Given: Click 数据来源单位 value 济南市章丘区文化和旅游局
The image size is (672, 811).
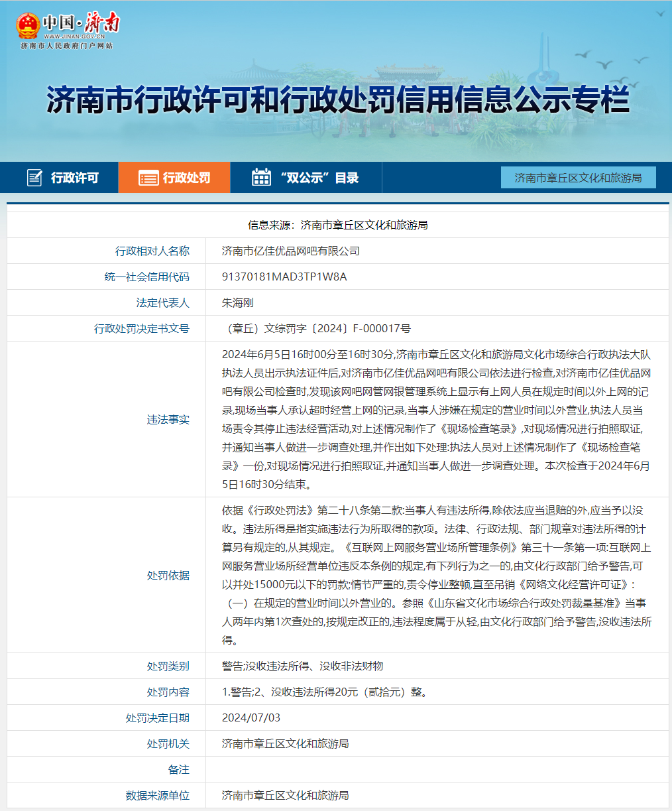Looking at the screenshot, I should click(x=286, y=796).
